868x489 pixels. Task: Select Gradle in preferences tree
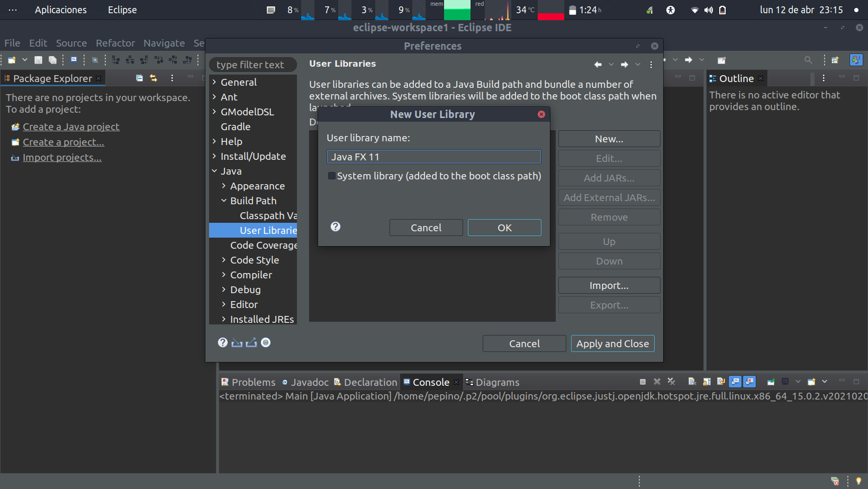point(236,126)
